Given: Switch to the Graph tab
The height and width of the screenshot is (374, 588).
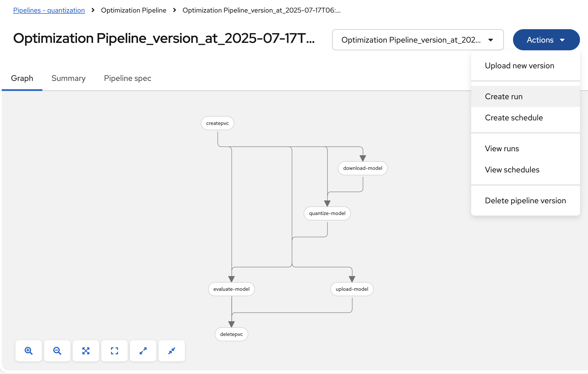Looking at the screenshot, I should [22, 78].
